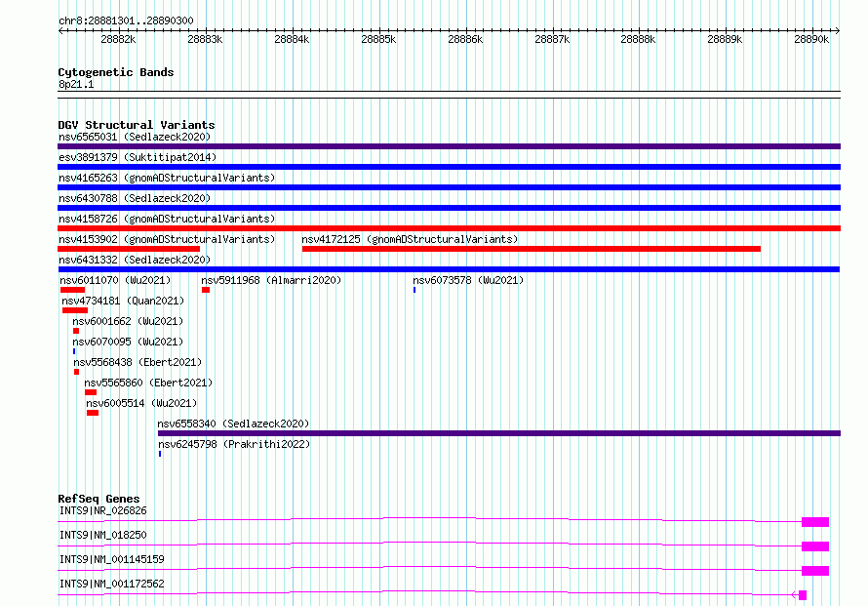Click the nsv4172125 (gnomADStructuralVariants) label
Image resolution: width=868 pixels, height=606 pixels.
[x=410, y=239]
